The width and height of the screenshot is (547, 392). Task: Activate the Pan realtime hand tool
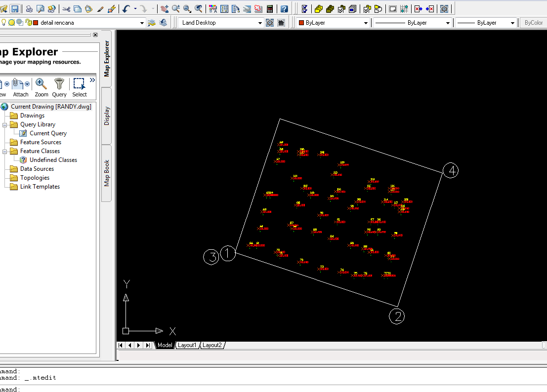165,9
